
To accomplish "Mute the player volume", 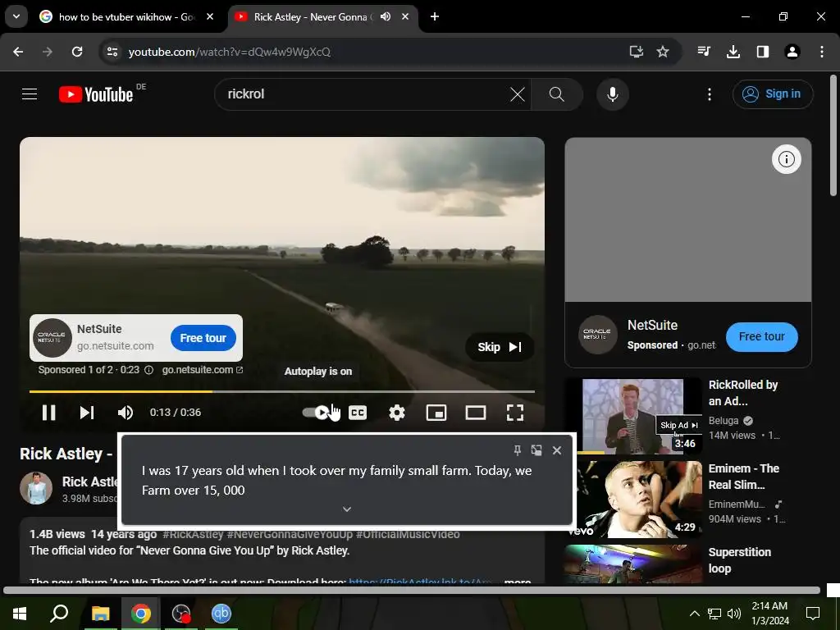I will point(126,413).
